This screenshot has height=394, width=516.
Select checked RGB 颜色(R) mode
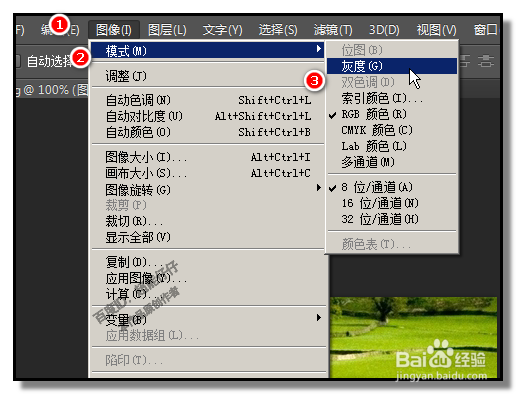pos(392,114)
